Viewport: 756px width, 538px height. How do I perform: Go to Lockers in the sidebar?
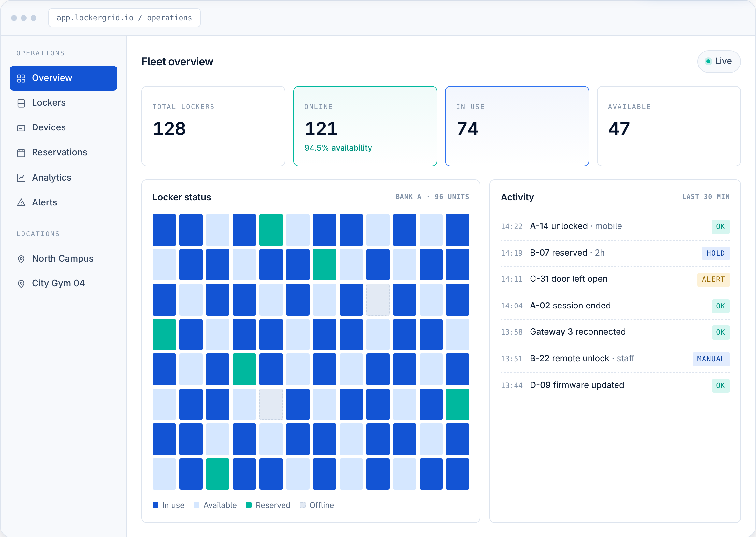(x=64, y=103)
